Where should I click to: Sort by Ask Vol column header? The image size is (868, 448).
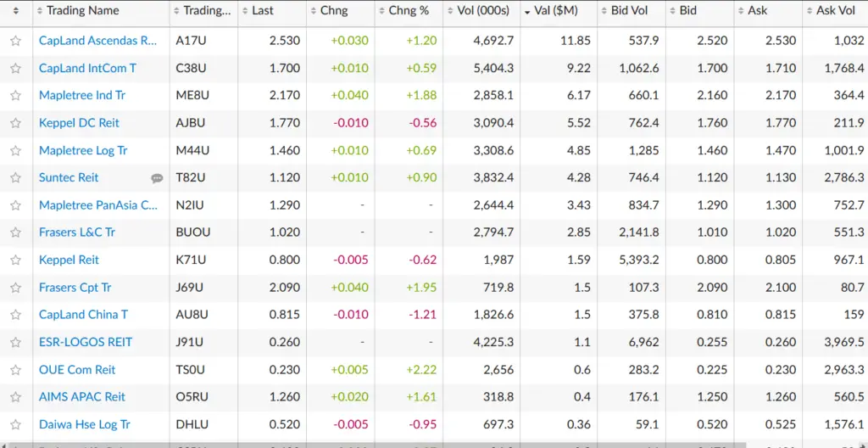pyautogui.click(x=835, y=10)
